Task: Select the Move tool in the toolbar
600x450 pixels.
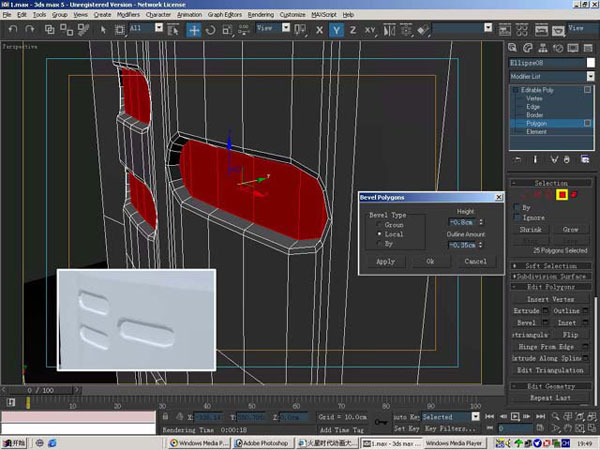Action: (x=194, y=30)
